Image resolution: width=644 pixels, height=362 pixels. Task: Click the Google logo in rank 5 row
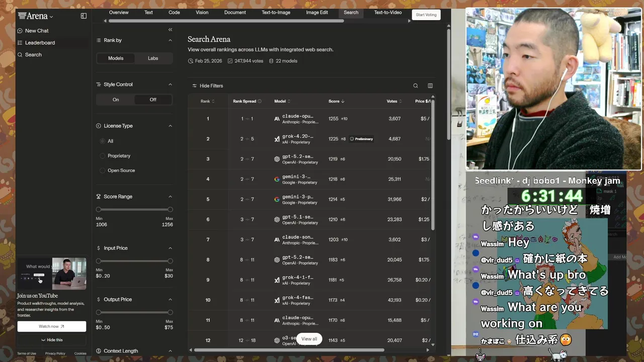(x=277, y=199)
